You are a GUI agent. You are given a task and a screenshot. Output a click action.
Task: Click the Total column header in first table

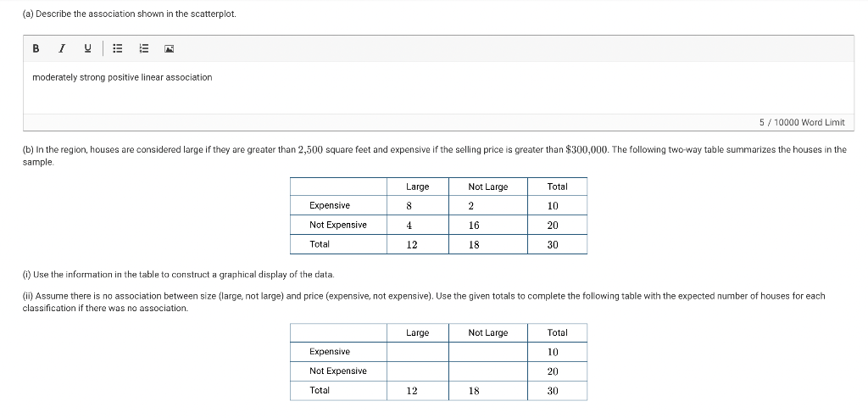(x=558, y=187)
